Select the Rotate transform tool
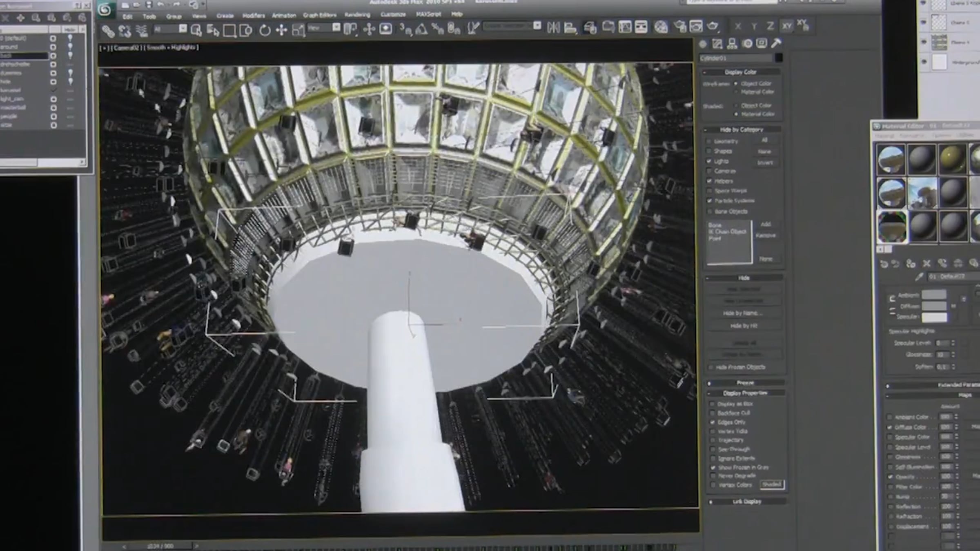Viewport: 980px width, 551px height. [265, 30]
